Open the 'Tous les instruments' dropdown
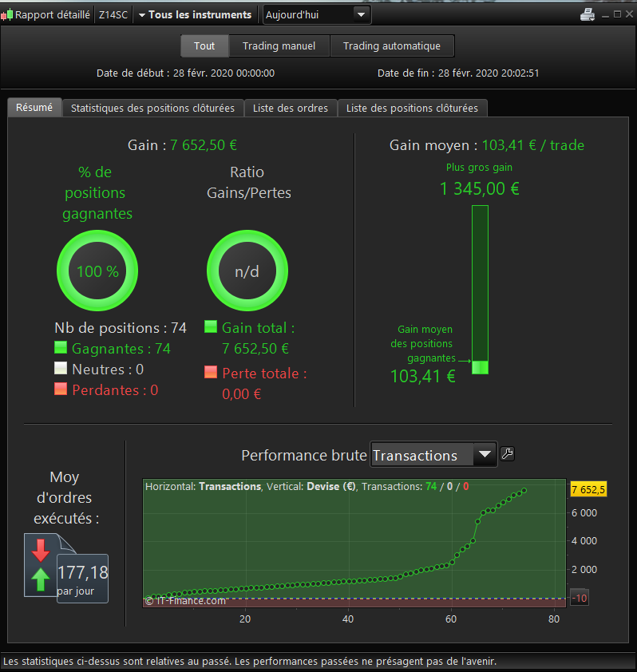 (x=195, y=15)
